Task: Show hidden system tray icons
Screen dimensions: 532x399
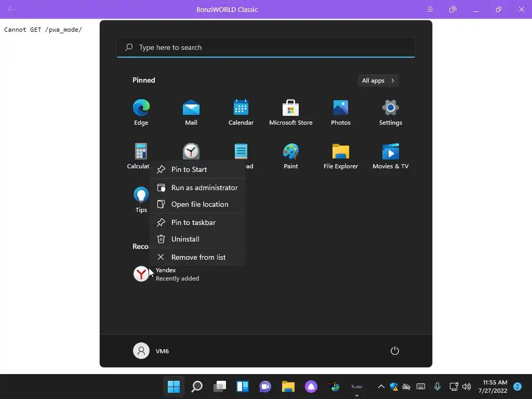Action: click(x=381, y=387)
